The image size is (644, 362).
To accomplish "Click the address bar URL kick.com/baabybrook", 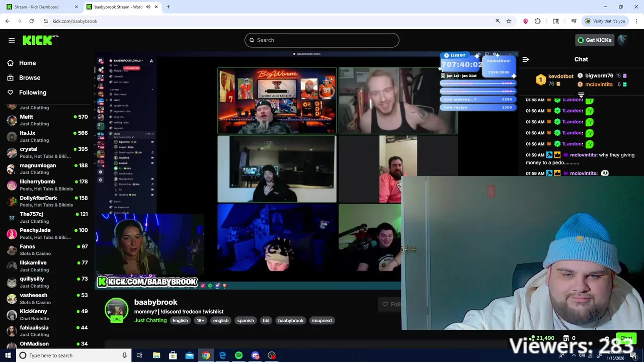I will pos(74,21).
